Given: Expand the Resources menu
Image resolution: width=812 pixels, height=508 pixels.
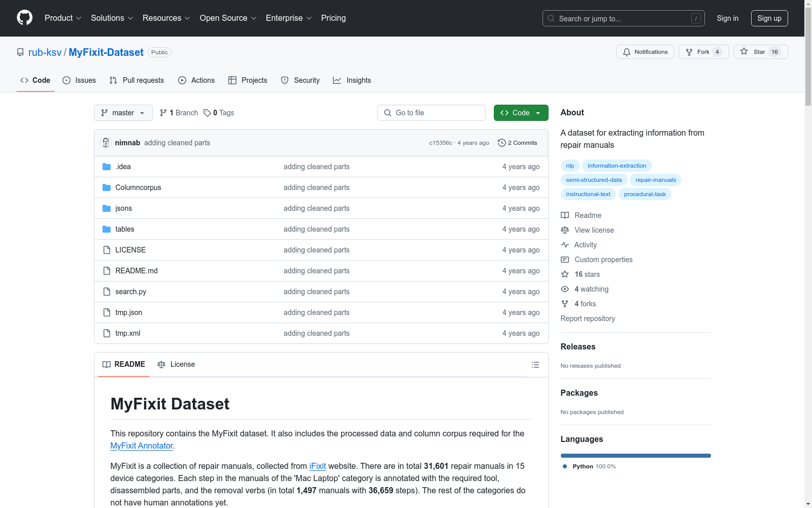Looking at the screenshot, I should (166, 18).
